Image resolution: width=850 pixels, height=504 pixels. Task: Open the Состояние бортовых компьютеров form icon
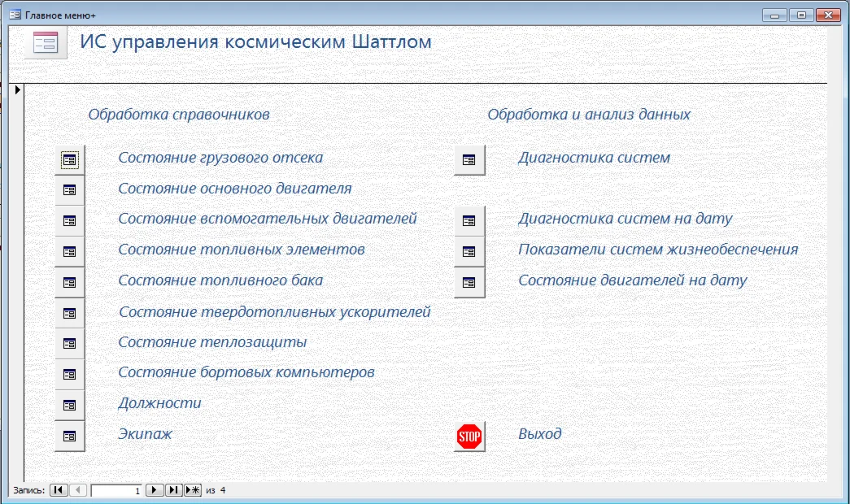click(x=69, y=373)
